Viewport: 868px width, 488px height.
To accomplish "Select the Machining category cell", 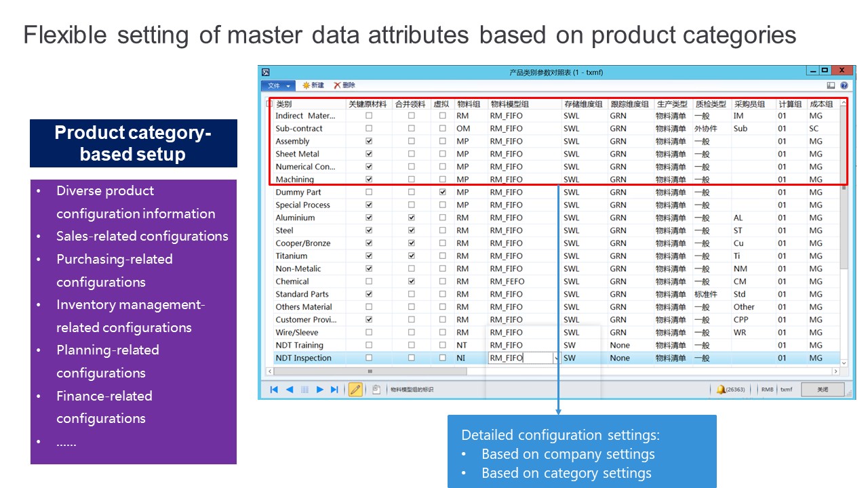I will click(310, 179).
